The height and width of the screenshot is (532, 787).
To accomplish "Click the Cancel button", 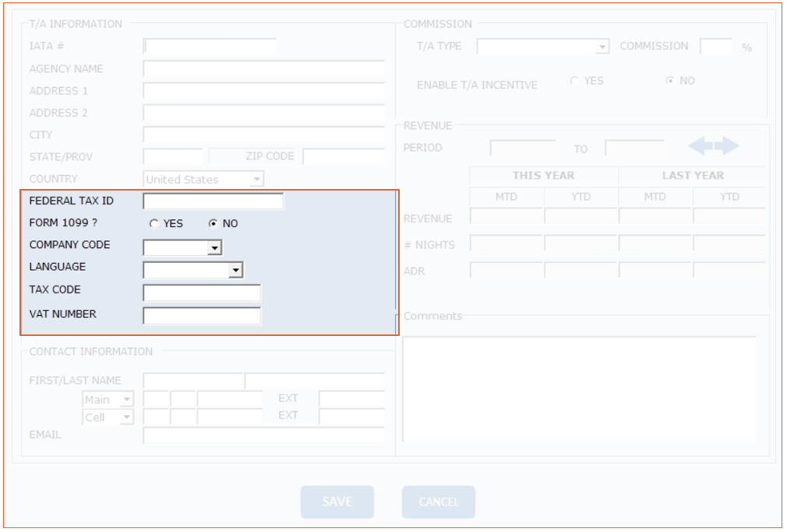I will coord(439,502).
